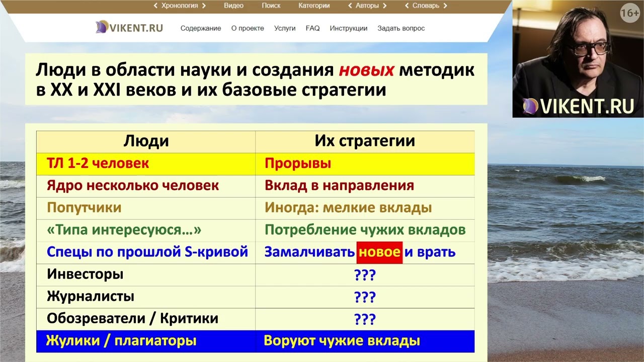Open the О проекте link
The width and height of the screenshot is (644, 362).
coord(248,29)
